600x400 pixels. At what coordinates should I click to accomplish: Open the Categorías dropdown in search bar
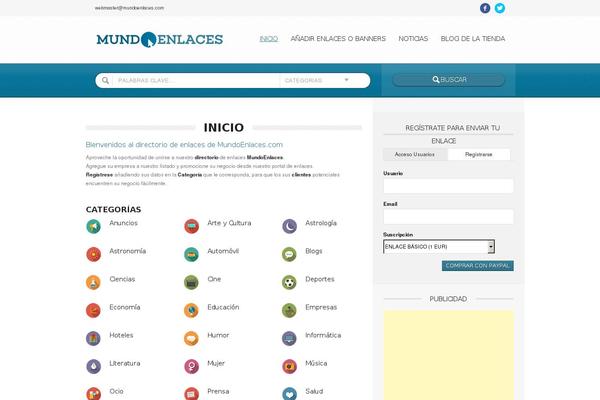click(x=317, y=80)
